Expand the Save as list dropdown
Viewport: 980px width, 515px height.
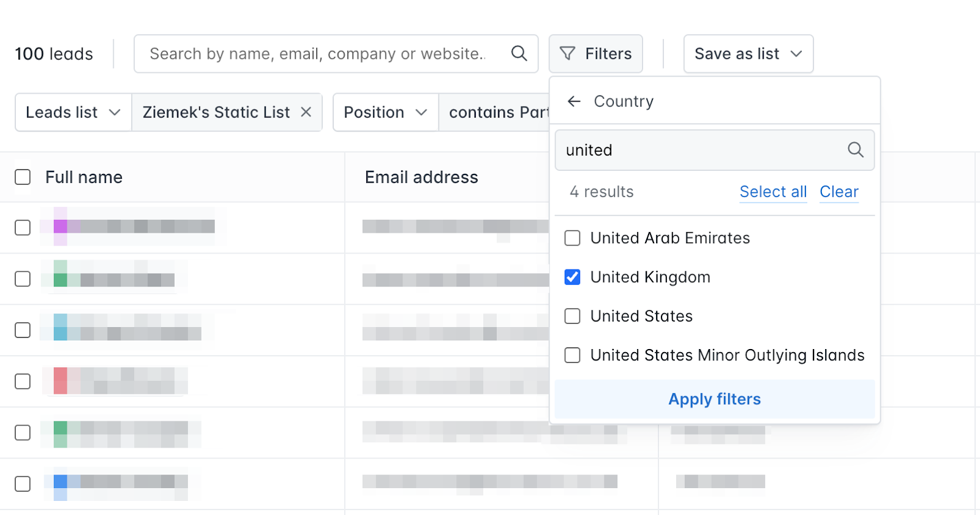pos(748,54)
